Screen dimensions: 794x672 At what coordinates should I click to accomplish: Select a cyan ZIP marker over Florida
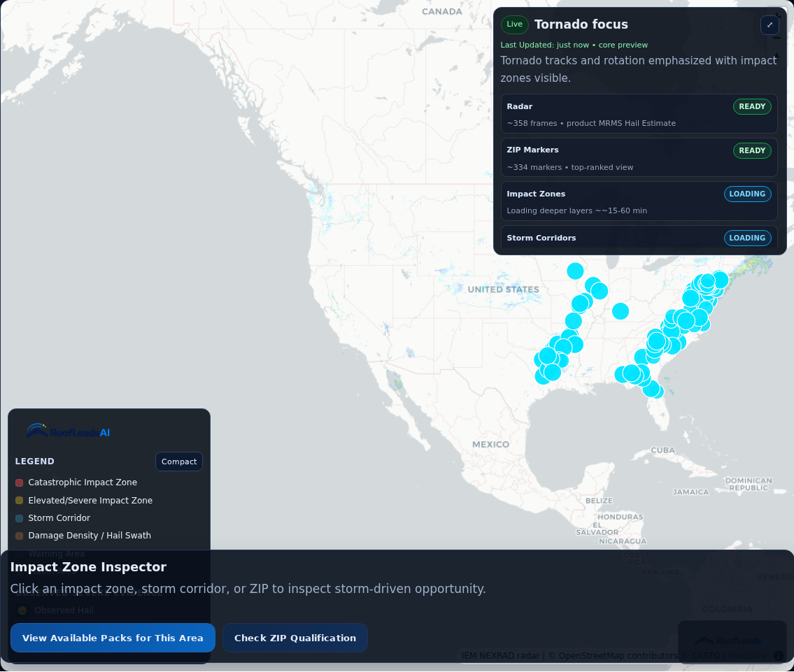coord(655,391)
